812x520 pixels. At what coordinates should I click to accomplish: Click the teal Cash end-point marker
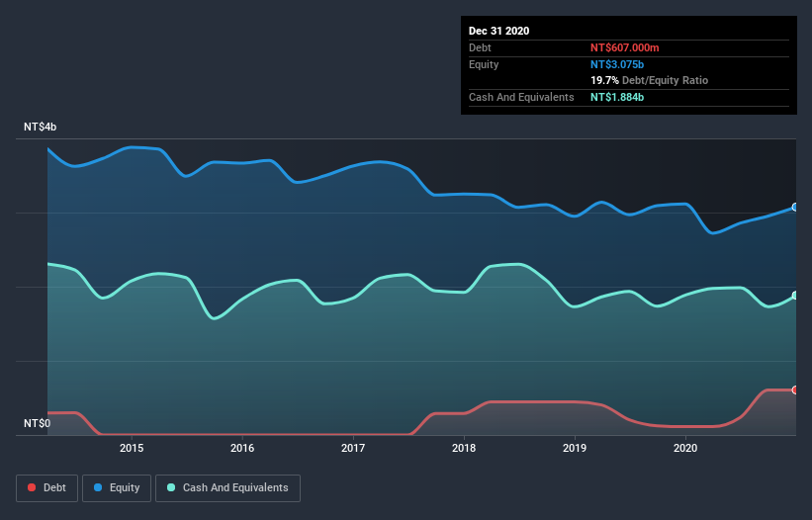[795, 296]
